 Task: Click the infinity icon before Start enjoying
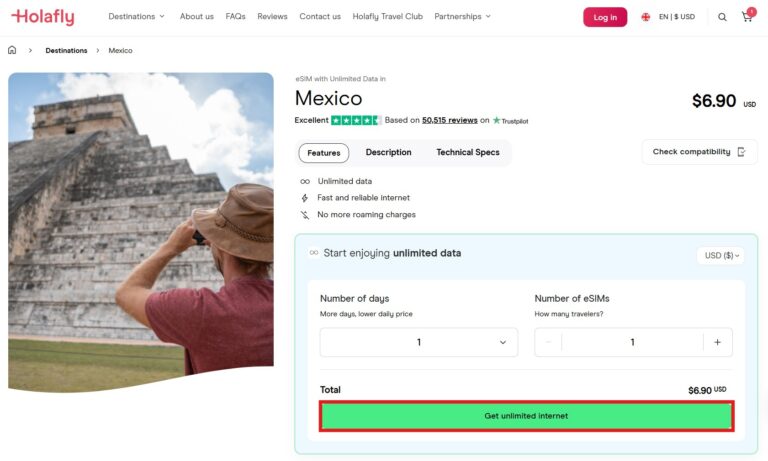[x=314, y=253]
